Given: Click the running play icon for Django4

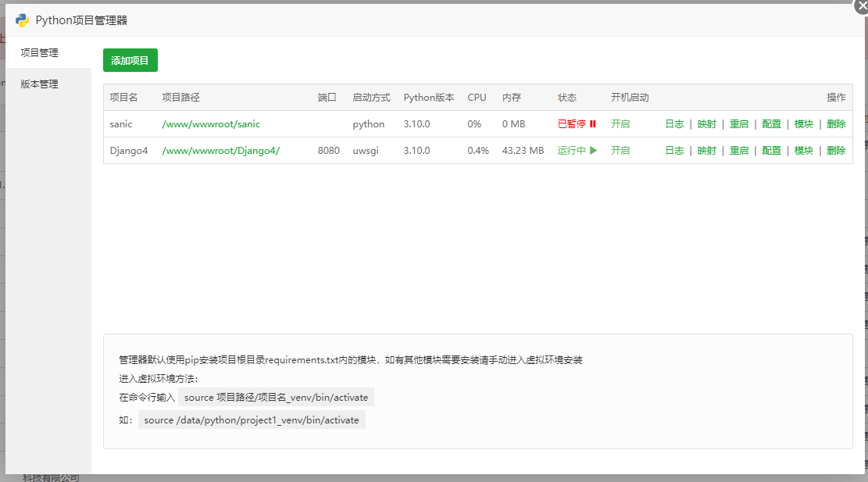Looking at the screenshot, I should (x=594, y=151).
